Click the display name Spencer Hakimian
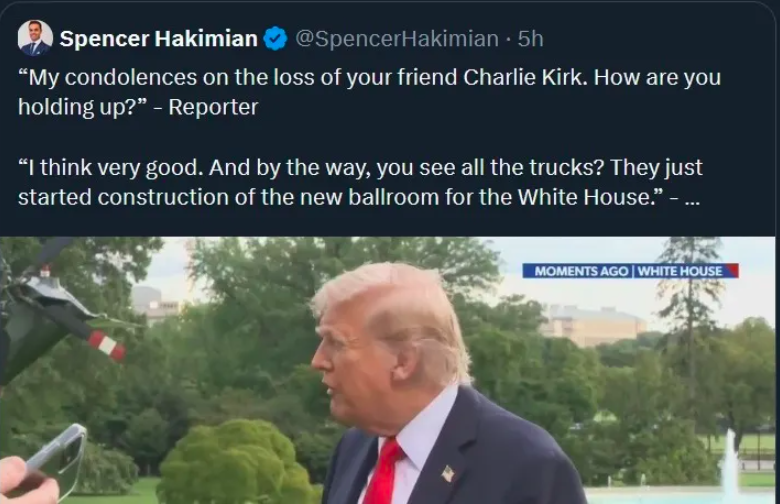The image size is (780, 504). (x=158, y=39)
